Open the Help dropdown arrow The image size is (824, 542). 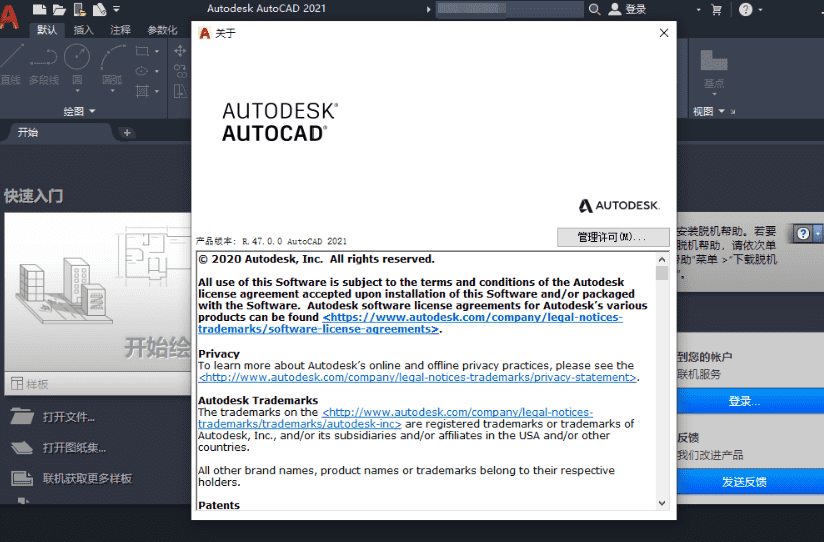[x=760, y=9]
